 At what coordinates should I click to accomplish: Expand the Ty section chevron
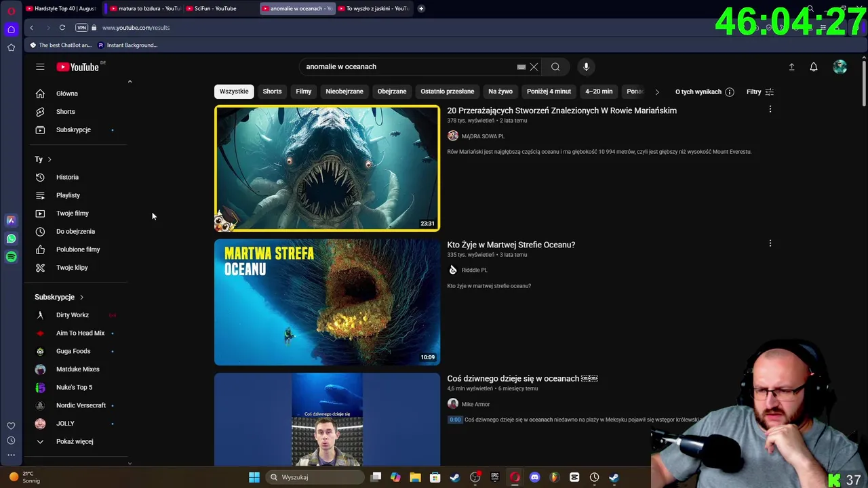[49, 159]
